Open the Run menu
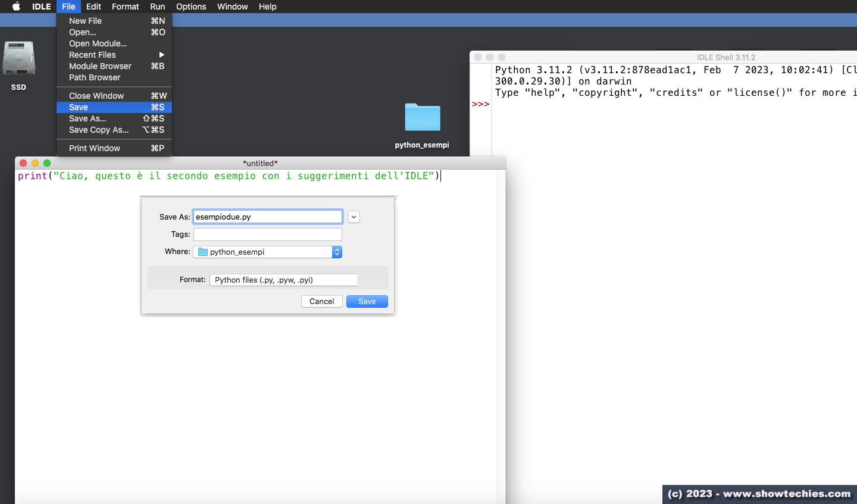The image size is (857, 504). tap(157, 7)
